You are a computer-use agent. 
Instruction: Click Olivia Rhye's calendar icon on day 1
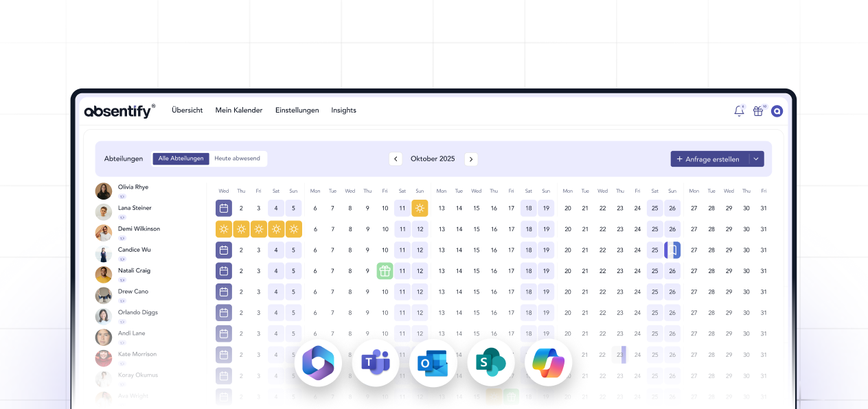[224, 208]
